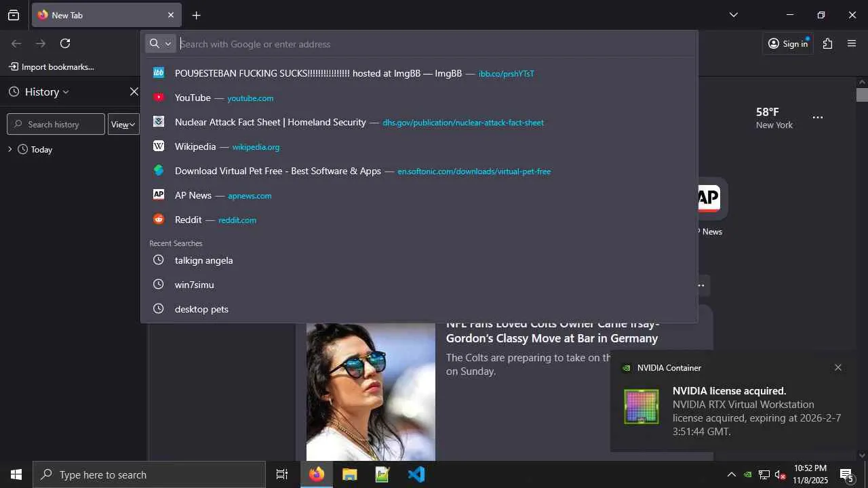The height and width of the screenshot is (488, 868).
Task: Reload the current page
Action: tap(65, 43)
